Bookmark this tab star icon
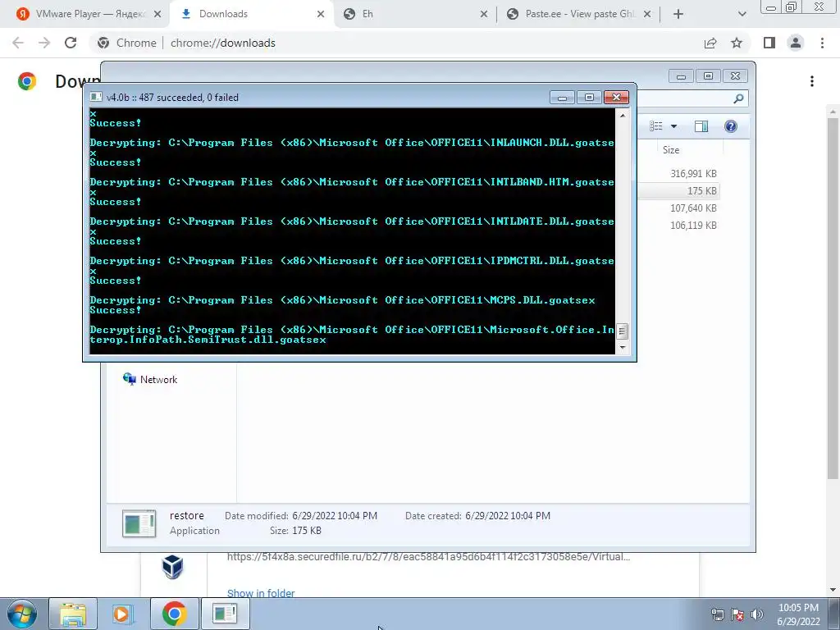840x630 pixels. [737, 43]
